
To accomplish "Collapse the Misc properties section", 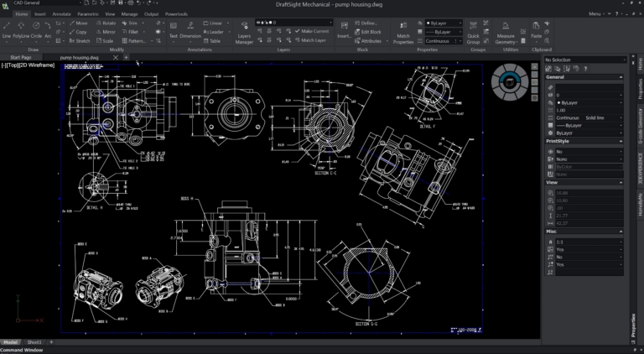I will (621, 232).
